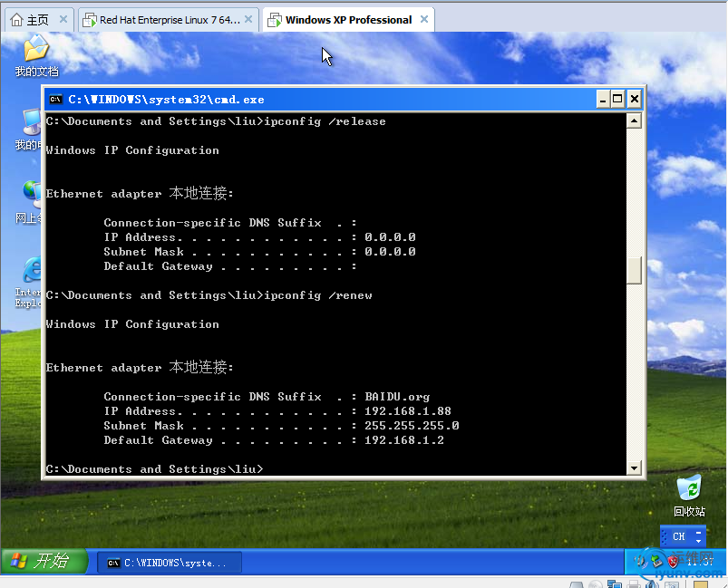
Task: Click the red security shield tray icon
Action: [673, 562]
